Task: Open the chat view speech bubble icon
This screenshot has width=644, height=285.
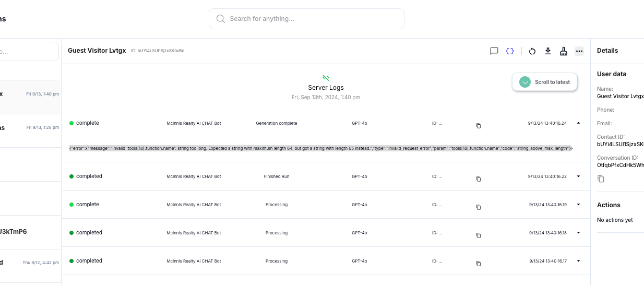Action: coord(494,51)
